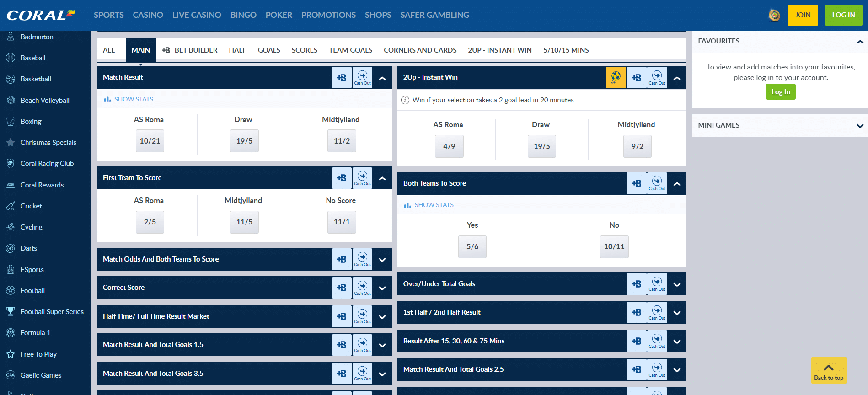Open Bet Builder icon in Match Result header
Image resolution: width=868 pixels, height=395 pixels.
[342, 78]
